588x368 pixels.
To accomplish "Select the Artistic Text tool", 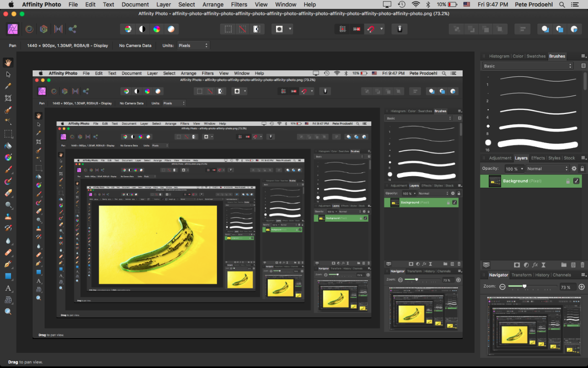I will click(x=8, y=288).
